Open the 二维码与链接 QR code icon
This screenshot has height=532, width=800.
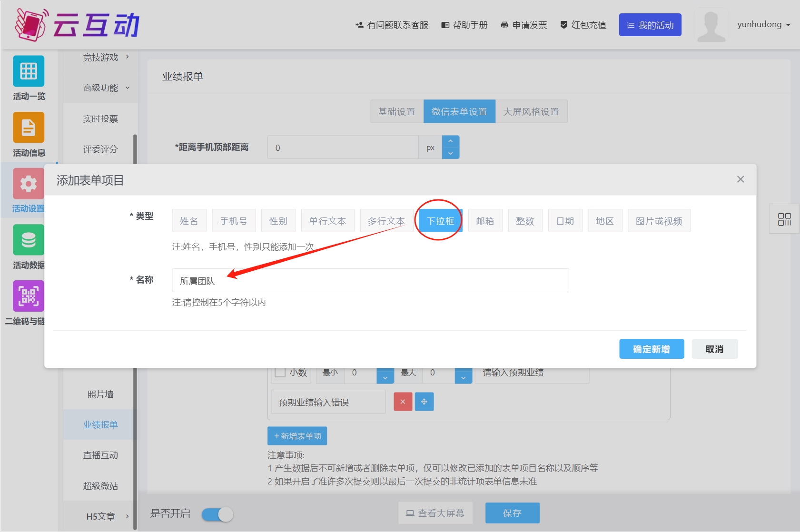click(x=29, y=296)
